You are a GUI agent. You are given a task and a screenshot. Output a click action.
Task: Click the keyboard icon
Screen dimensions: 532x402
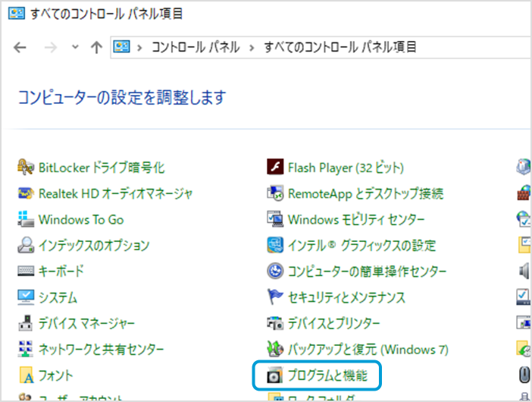coord(26,271)
